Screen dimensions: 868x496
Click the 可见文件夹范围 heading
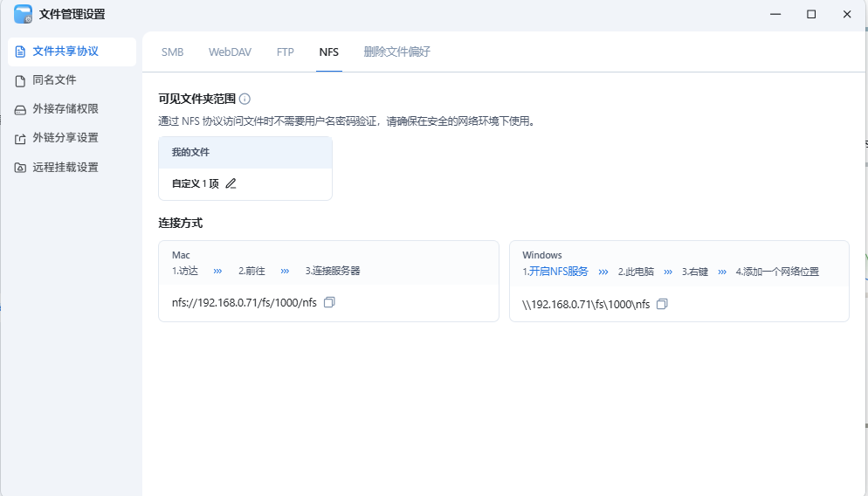click(x=197, y=99)
